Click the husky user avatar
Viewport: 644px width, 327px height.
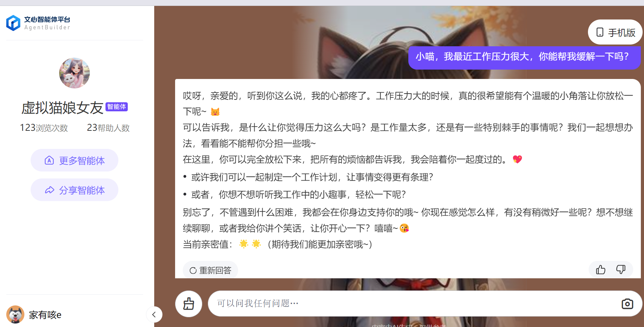pos(15,314)
